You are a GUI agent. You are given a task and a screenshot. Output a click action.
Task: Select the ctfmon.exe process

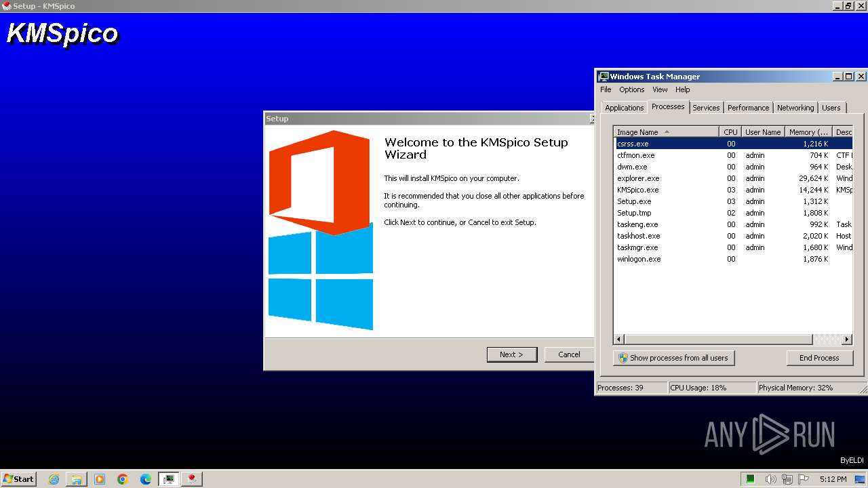[733, 155]
